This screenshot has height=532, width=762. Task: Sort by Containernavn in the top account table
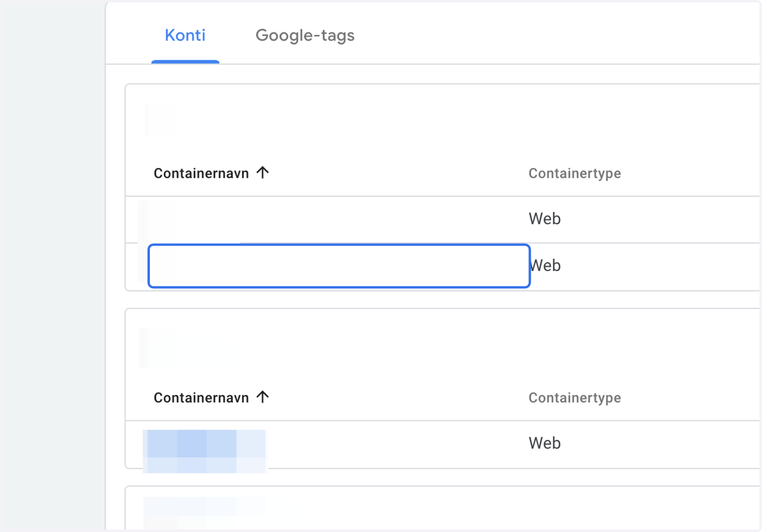click(201, 173)
